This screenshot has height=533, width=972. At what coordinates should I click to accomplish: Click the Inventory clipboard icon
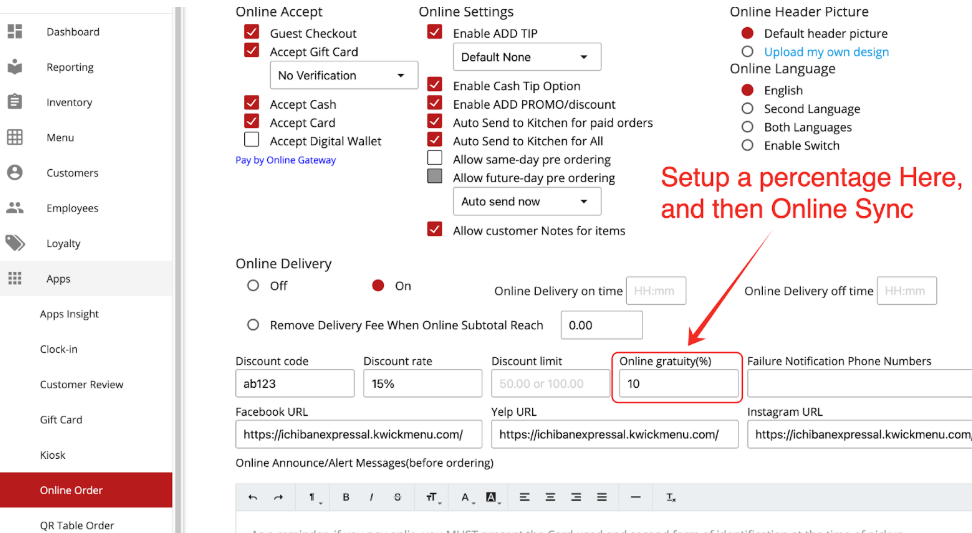tap(15, 102)
